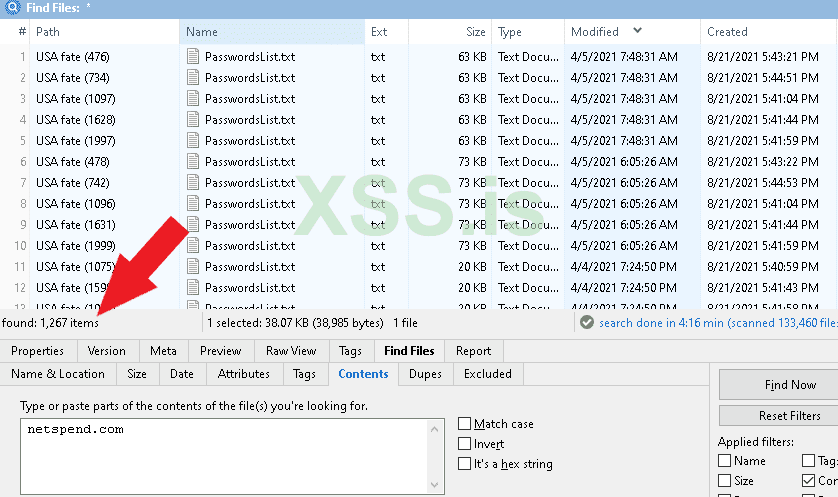Open the Date filter tab
This screenshot has height=497, width=838.
coord(182,374)
